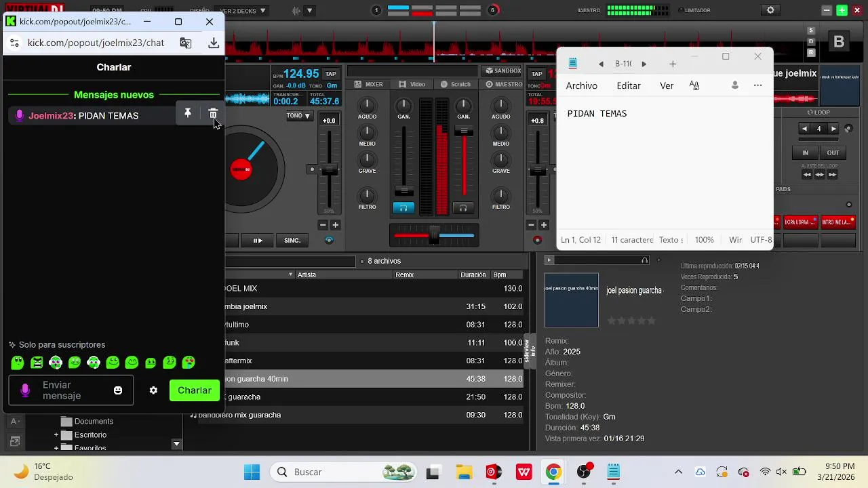Screen dimensions: 868x488
Task: Add a new Notepad tab
Action: click(673, 64)
